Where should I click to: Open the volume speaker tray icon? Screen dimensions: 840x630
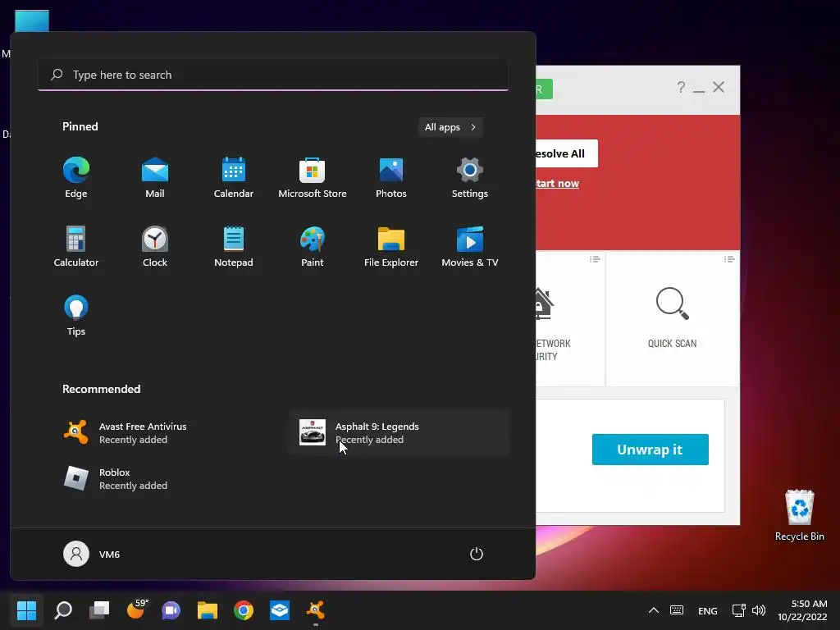759,610
